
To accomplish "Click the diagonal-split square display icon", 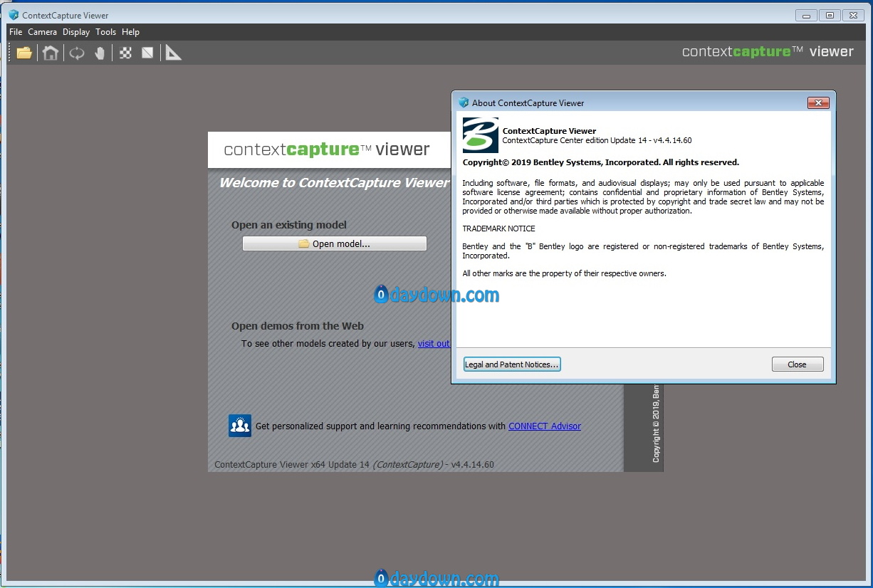I will (147, 53).
